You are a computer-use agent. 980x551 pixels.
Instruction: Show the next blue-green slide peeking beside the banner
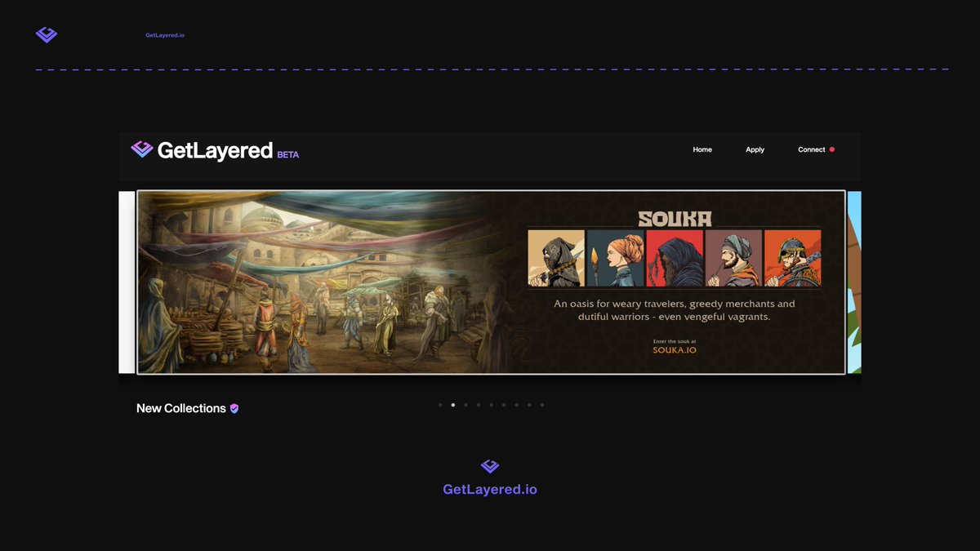(854, 282)
